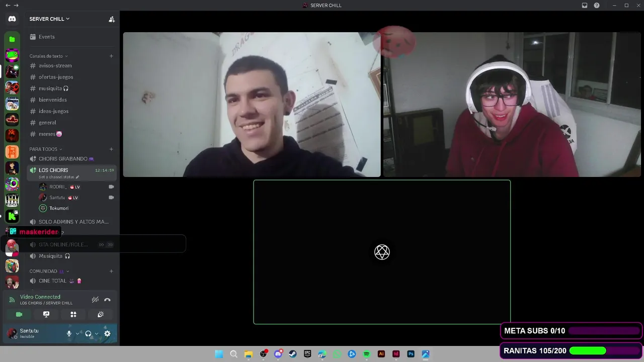Open the orange F3 server icon
Screen dimensions: 644x362
point(12,151)
